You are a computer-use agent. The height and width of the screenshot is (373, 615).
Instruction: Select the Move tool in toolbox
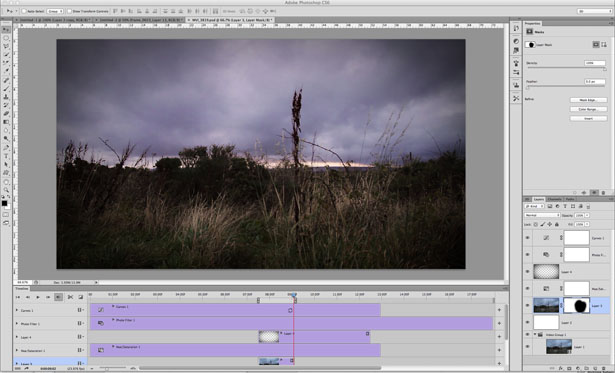point(6,29)
